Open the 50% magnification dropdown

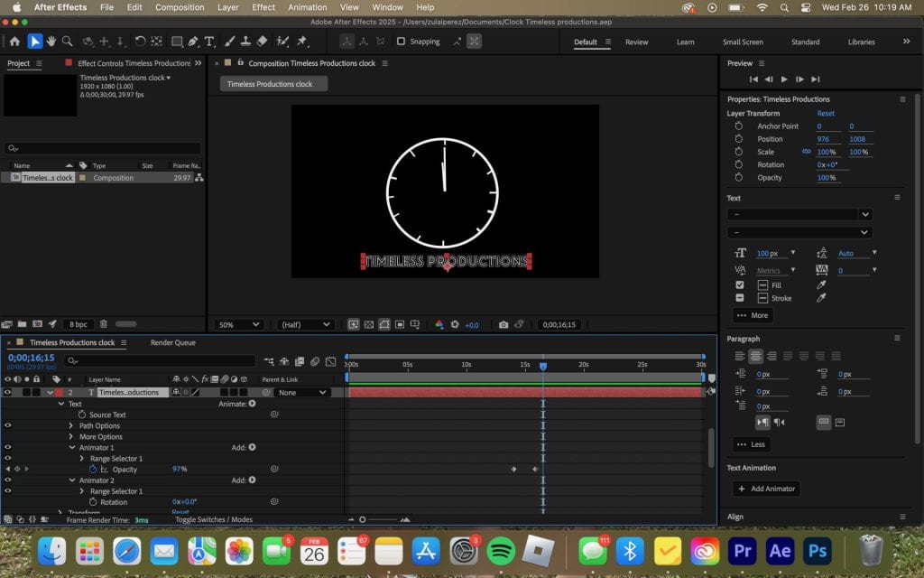[239, 324]
